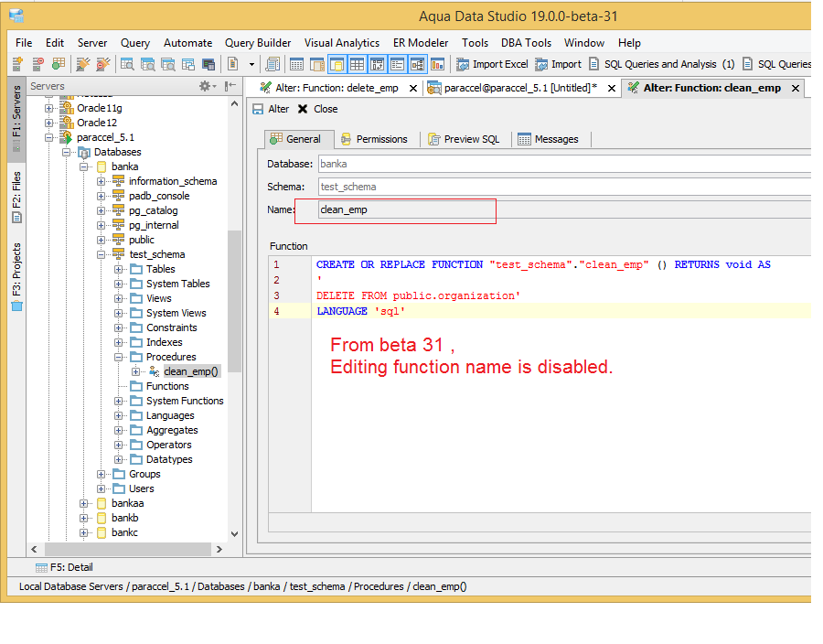Collapse the paracel_5.1 server node
Image resolution: width=823 pixels, height=644 pixels.
[48, 137]
